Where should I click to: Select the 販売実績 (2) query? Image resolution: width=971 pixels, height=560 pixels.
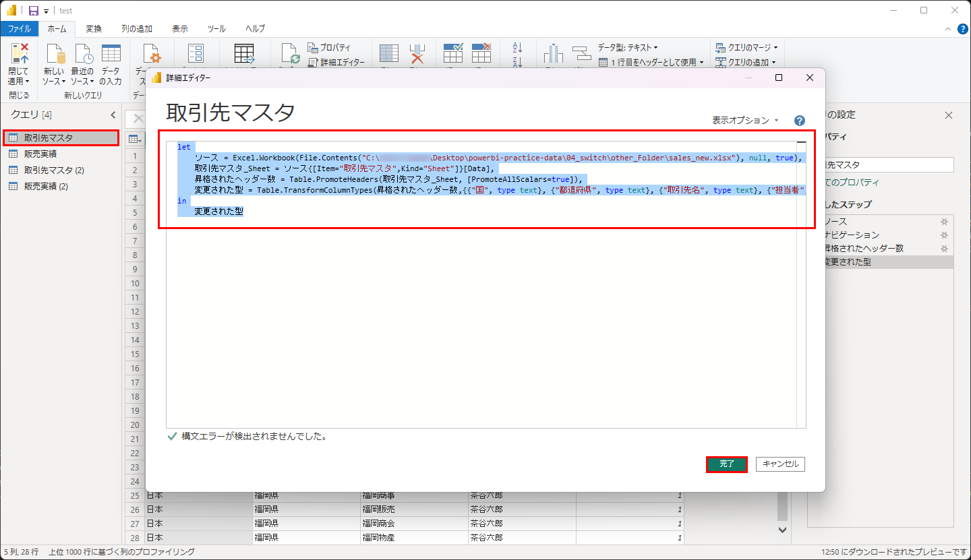[x=61, y=186]
